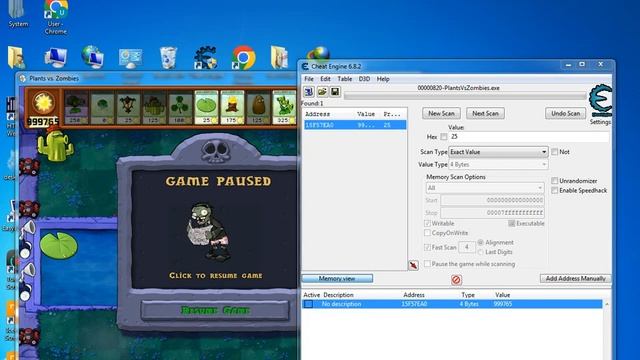Open the Memory Scan Options region dropdown
This screenshot has height=360, width=640.
[x=484, y=188]
